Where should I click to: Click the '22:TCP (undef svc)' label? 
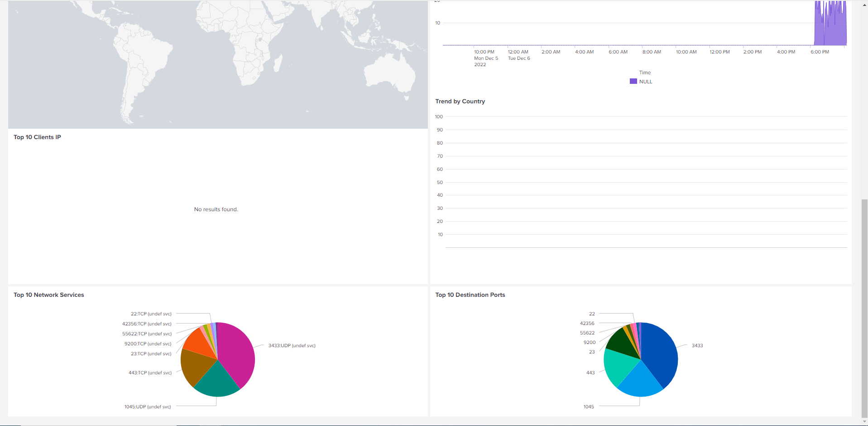coord(151,314)
